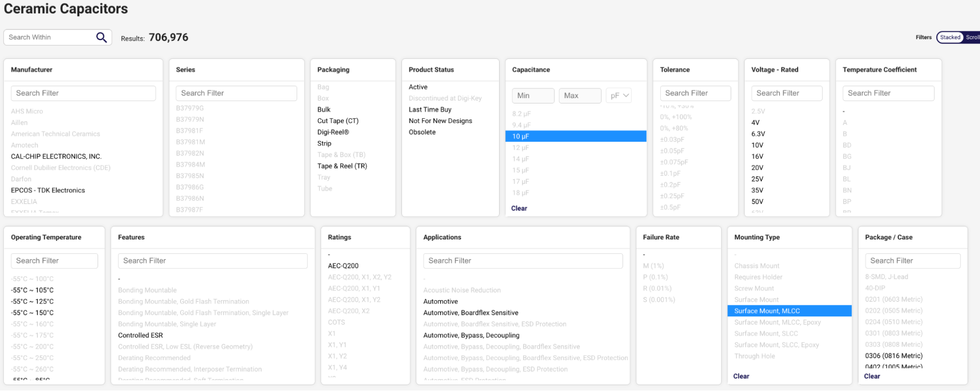
Task: Click the Temperature Coefficient search filter
Action: [888, 93]
